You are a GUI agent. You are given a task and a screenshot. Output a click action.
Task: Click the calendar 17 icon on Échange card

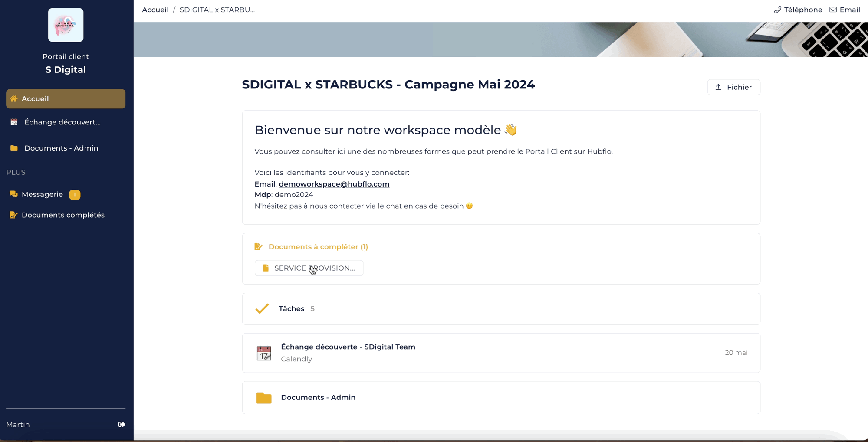(x=264, y=353)
